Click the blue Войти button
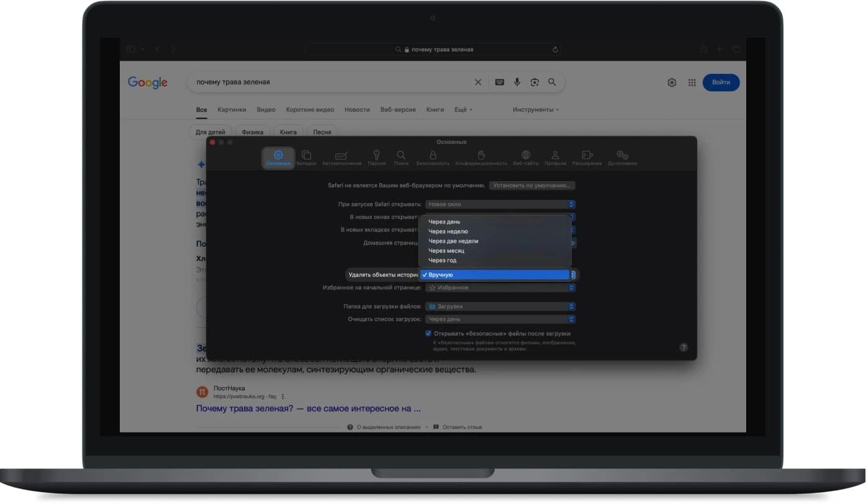Screen dimensions: 866x504 click(x=721, y=83)
